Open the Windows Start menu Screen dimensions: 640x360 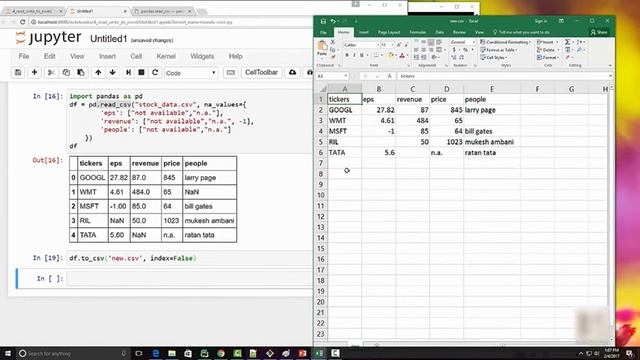[x=8, y=353]
